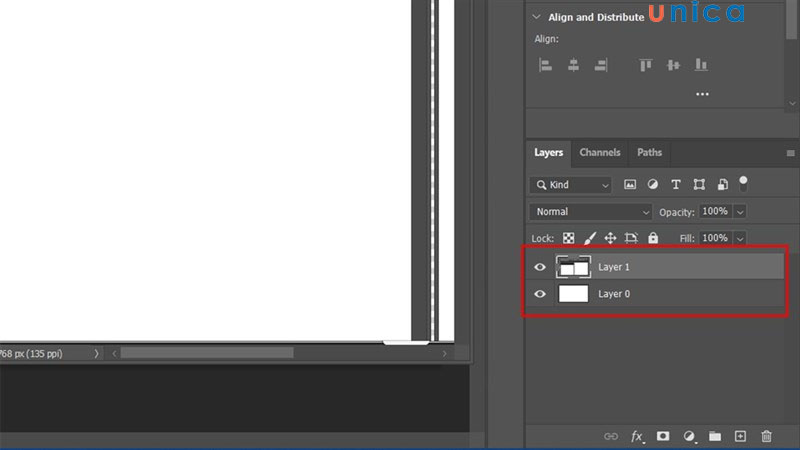Screen dimensions: 800x450
Task: Click the new group folder icon
Action: pyautogui.click(x=715, y=437)
